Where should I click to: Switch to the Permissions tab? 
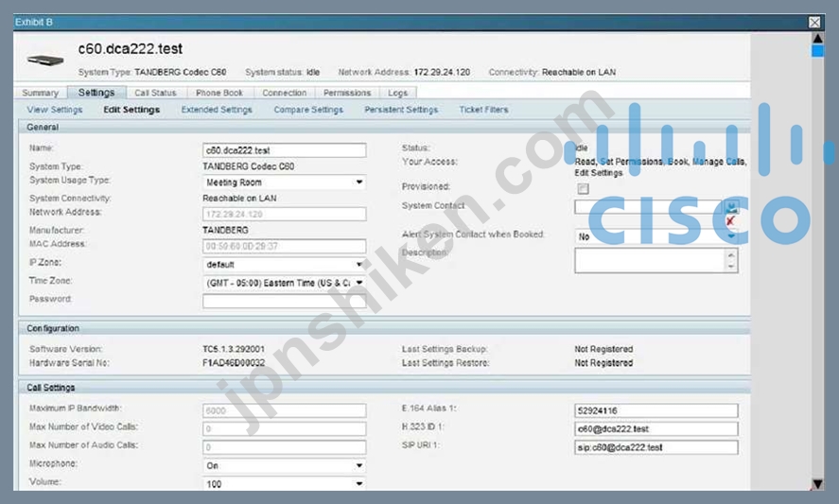(x=347, y=93)
